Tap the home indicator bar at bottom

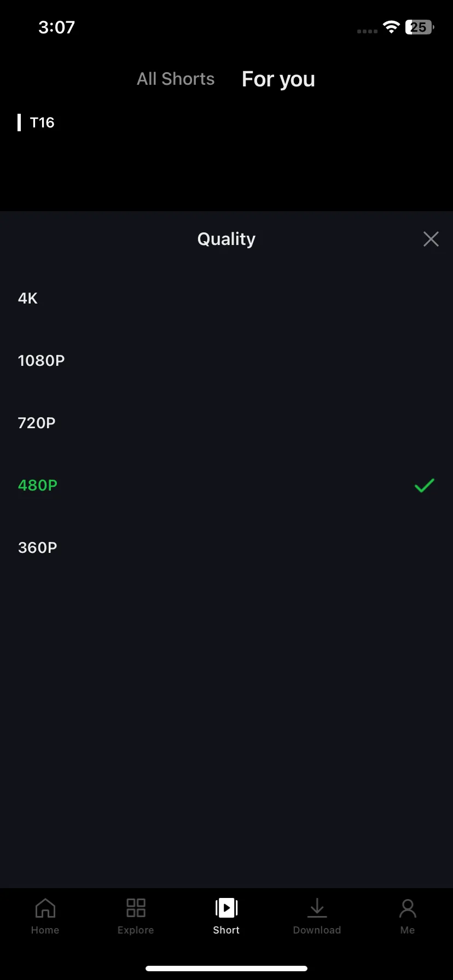pos(226,969)
